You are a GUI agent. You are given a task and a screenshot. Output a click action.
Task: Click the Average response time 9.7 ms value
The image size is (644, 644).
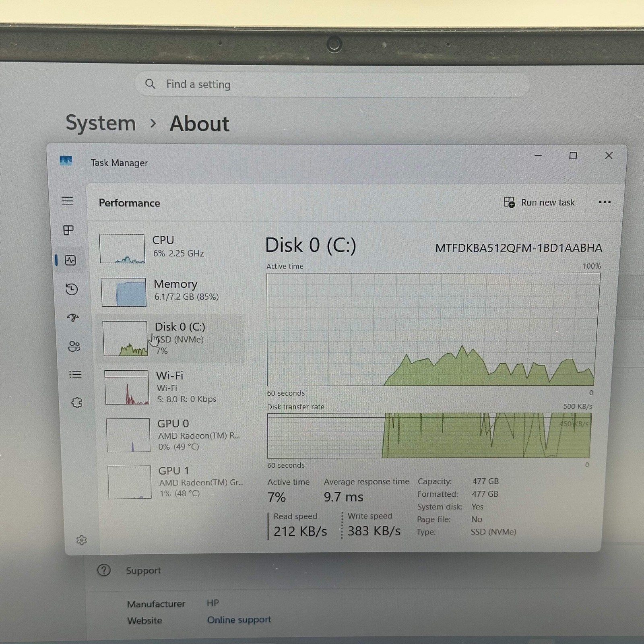(x=343, y=497)
